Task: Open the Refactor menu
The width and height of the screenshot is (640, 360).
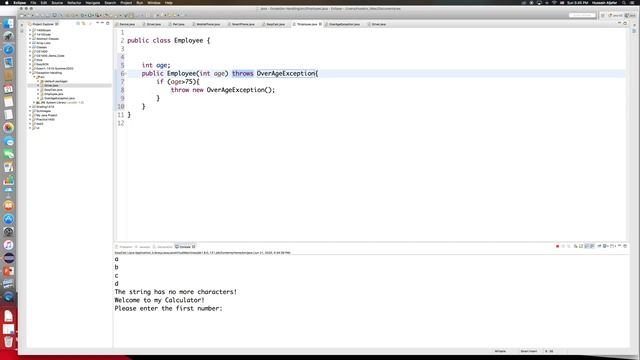Action: coord(74,2)
